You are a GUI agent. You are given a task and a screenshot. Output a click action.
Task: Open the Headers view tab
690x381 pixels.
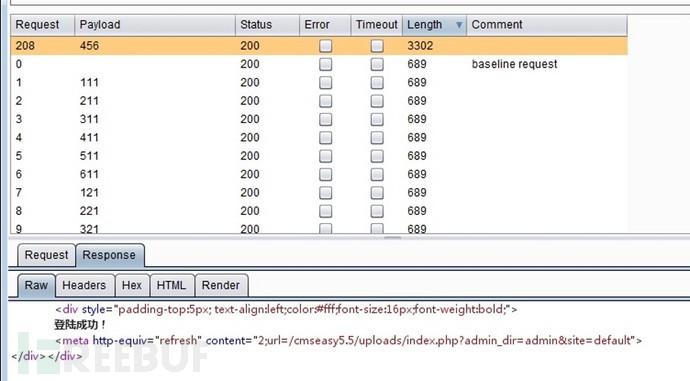coord(84,286)
